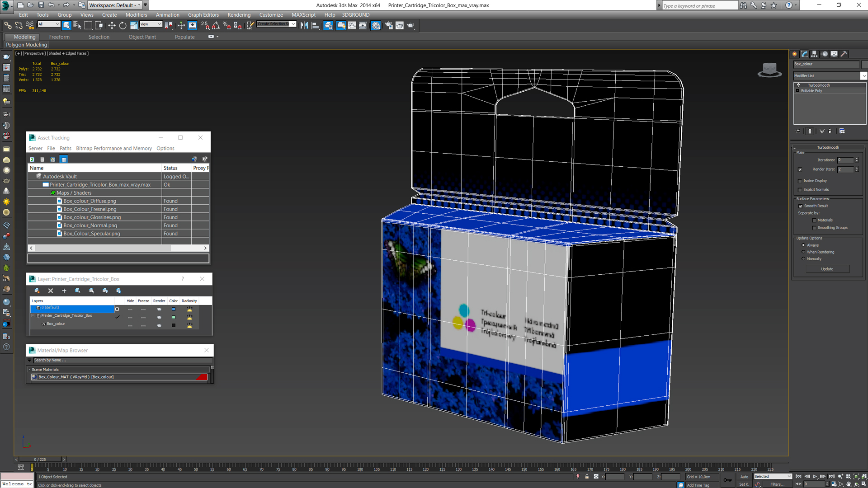
Task: Click the Polygon Modeling panel button
Action: coord(27,45)
